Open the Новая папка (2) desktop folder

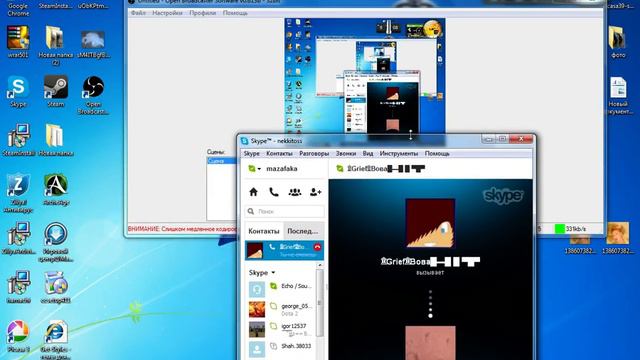coord(56,45)
